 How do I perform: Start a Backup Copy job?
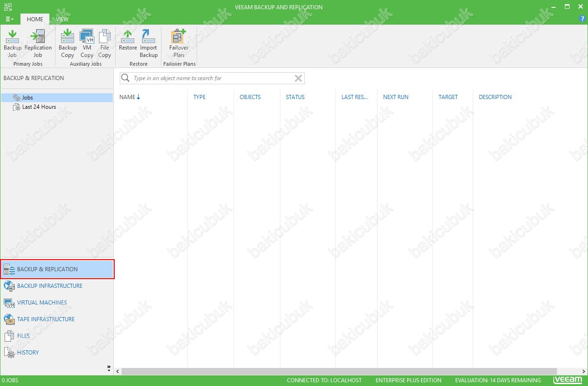click(68, 44)
